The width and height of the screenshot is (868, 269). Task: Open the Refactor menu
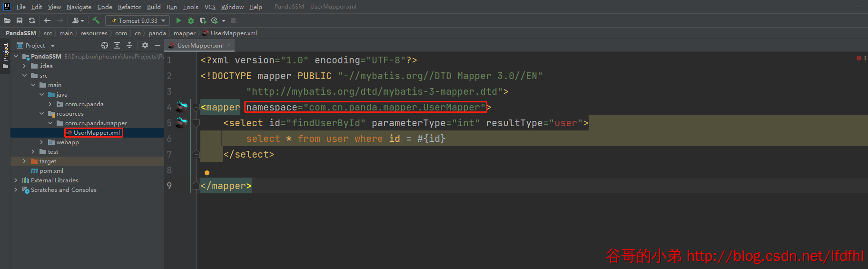pos(129,7)
